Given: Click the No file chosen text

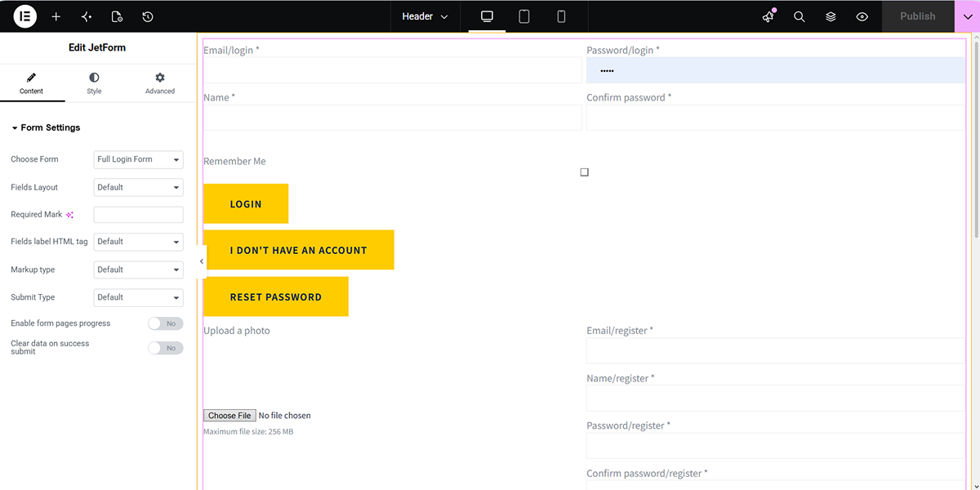Looking at the screenshot, I should click(x=285, y=416).
